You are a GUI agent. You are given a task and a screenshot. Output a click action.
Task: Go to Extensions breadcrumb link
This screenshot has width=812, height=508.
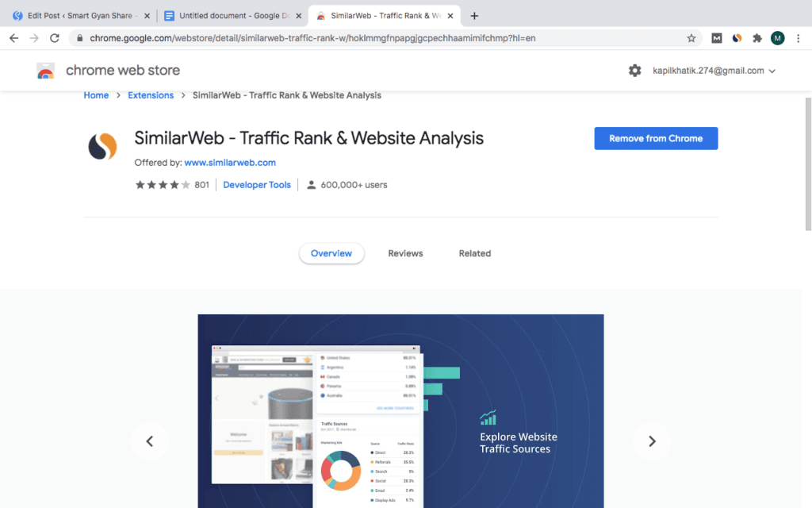[x=151, y=95]
